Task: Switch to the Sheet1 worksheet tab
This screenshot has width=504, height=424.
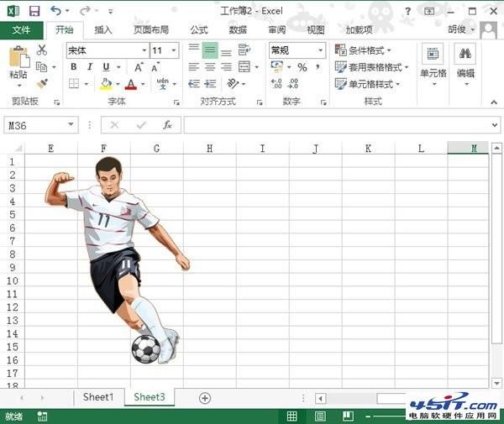Action: (98, 397)
